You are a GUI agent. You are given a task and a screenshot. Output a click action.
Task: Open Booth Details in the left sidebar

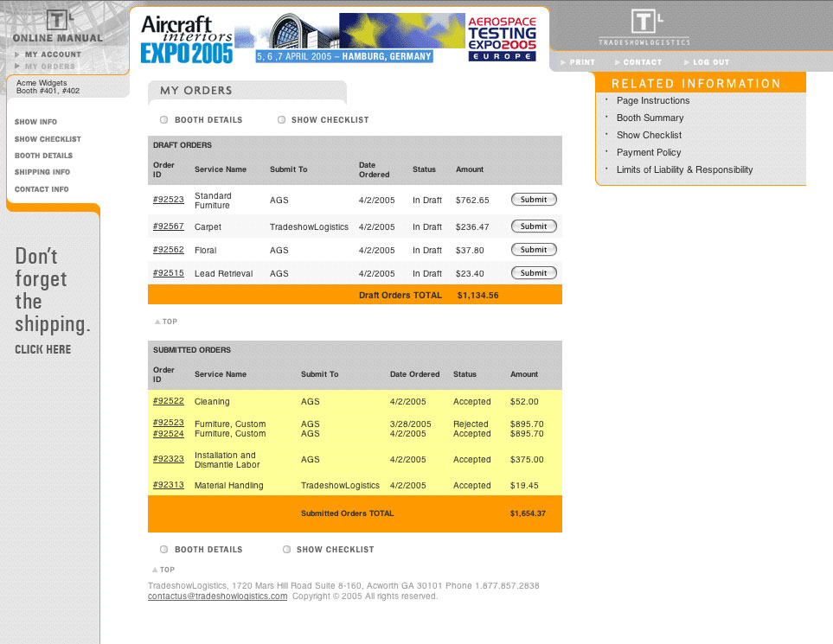(43, 156)
